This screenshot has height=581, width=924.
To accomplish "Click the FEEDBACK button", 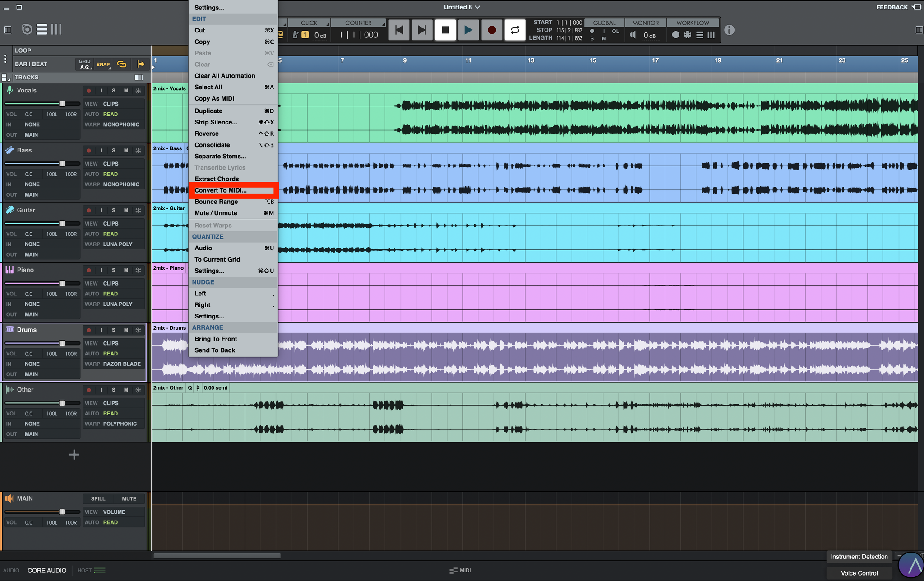I will (x=899, y=7).
